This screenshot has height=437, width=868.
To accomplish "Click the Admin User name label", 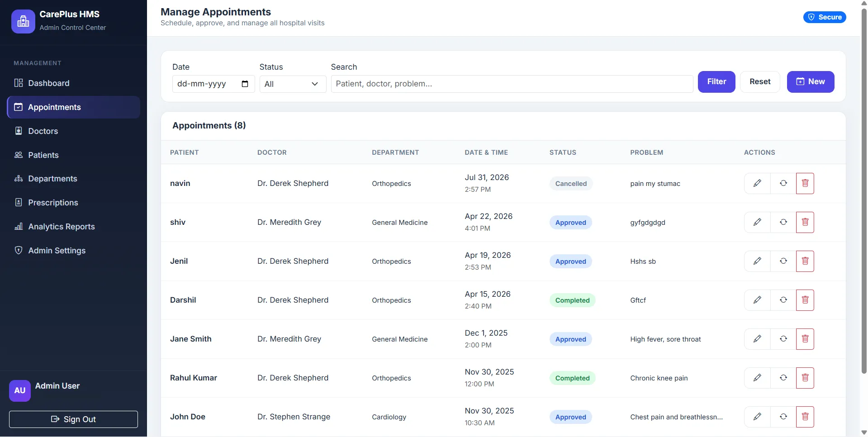I will click(x=57, y=386).
